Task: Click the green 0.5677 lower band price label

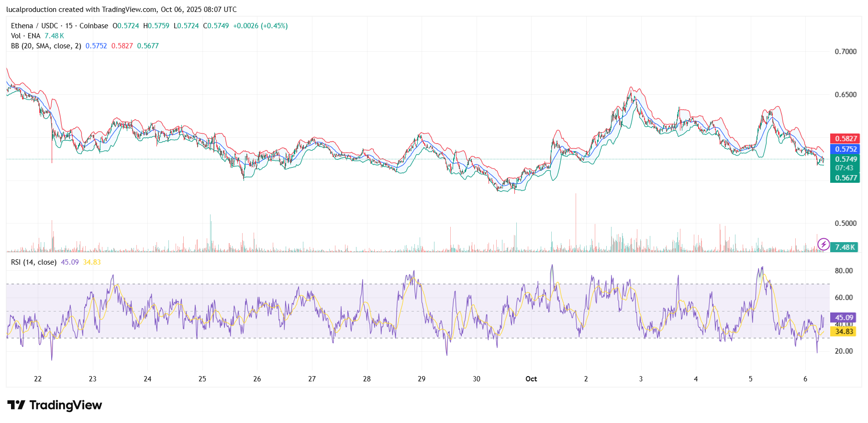Action: click(846, 178)
